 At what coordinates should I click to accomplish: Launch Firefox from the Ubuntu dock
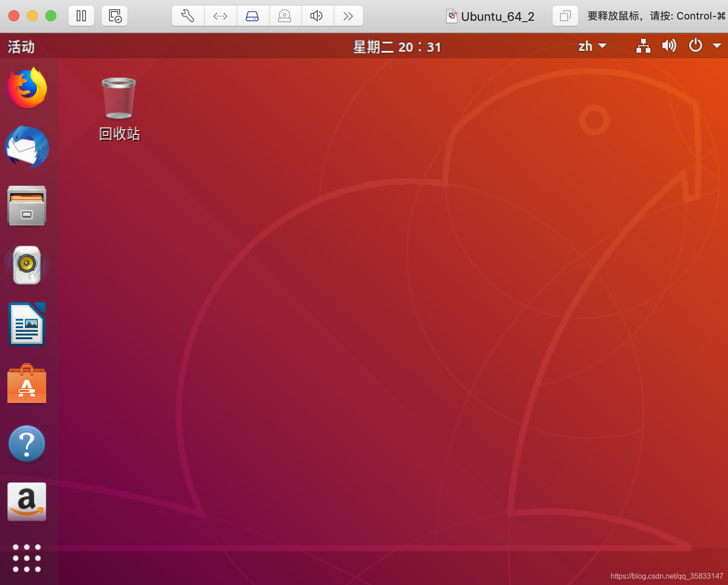click(x=27, y=88)
